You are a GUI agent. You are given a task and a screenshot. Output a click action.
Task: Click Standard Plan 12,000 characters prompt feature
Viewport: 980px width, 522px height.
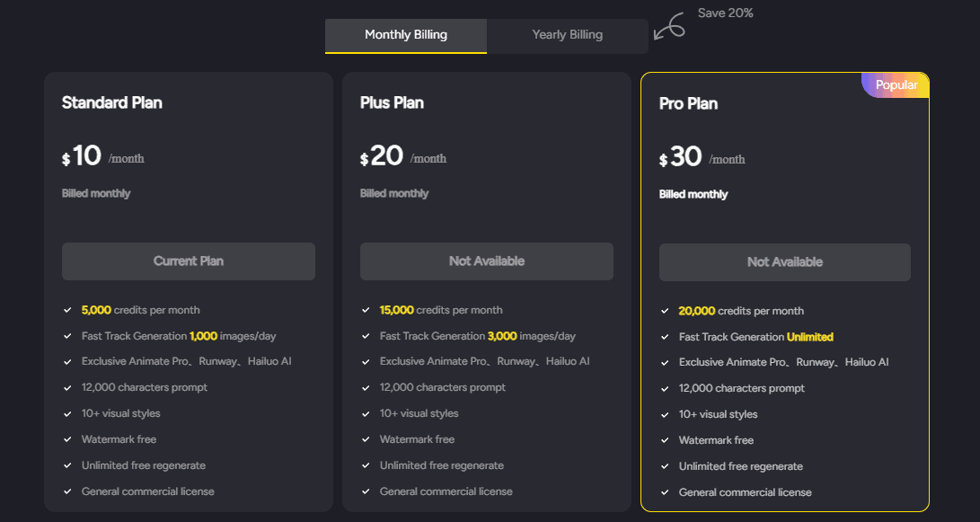pyautogui.click(x=145, y=387)
